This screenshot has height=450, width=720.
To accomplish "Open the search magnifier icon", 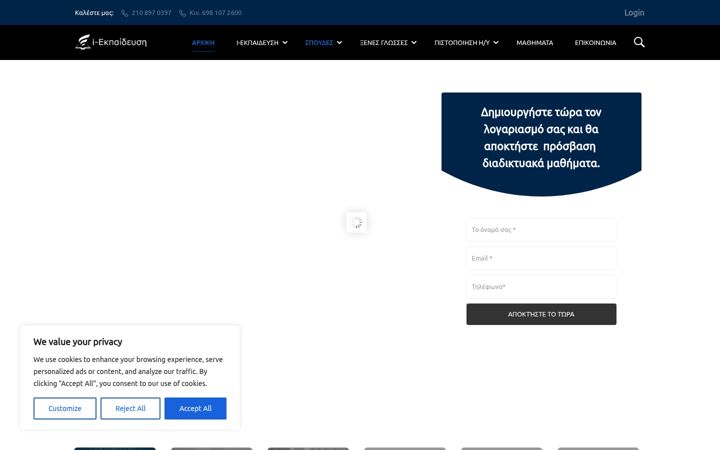I will tap(639, 42).
